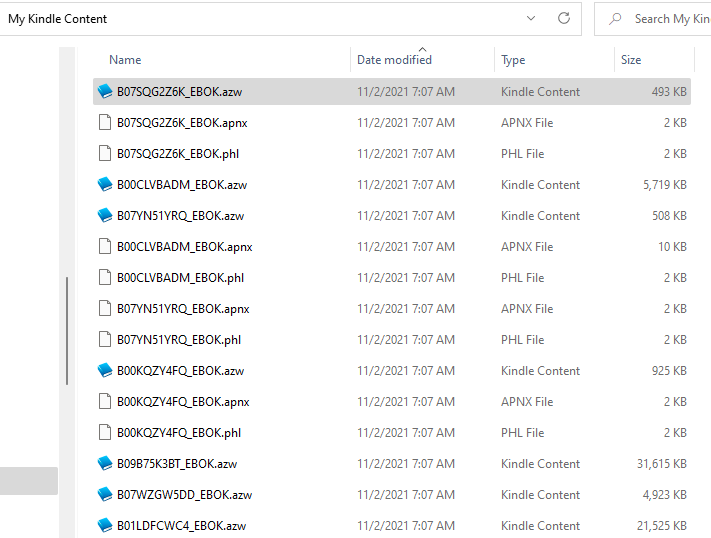The width and height of the screenshot is (711, 538).
Task: Click Kindle Content type of B09B75K3BT_EBOK.azw
Action: click(x=541, y=464)
